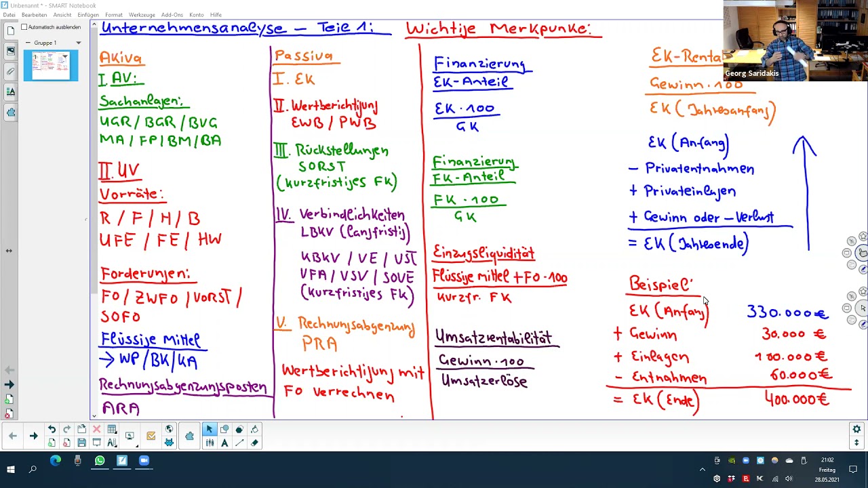Open the Datei menu
This screenshot has height=488, width=868.
point(9,15)
